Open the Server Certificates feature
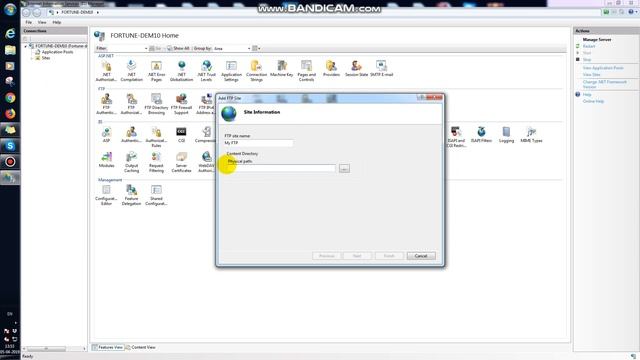This screenshot has width=640, height=360. (181, 162)
